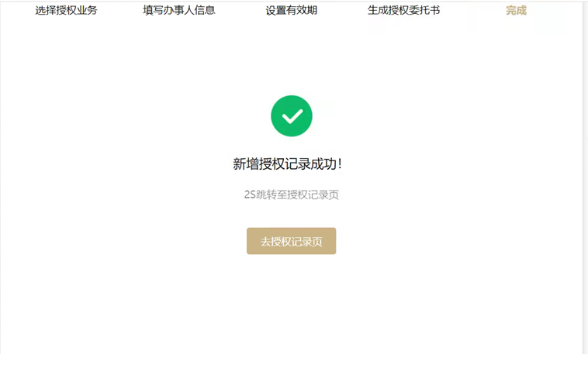
Task: Switch to the 设置有效期 step
Action: tap(292, 10)
